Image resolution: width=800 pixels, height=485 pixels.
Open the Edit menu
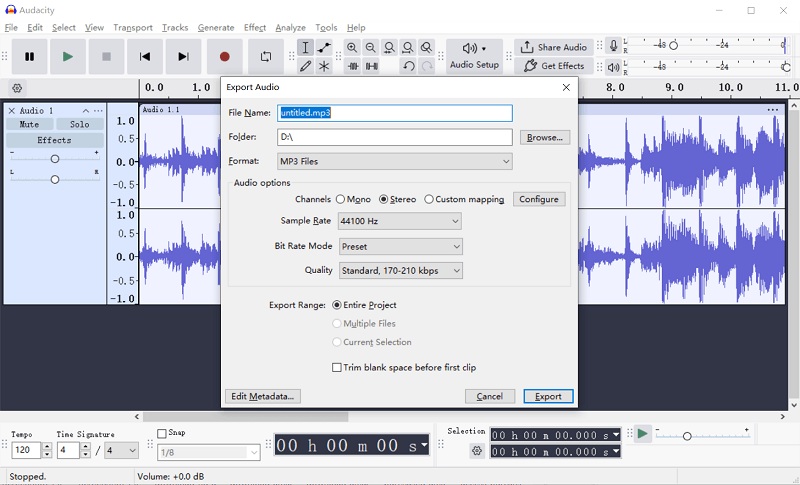[x=35, y=28]
